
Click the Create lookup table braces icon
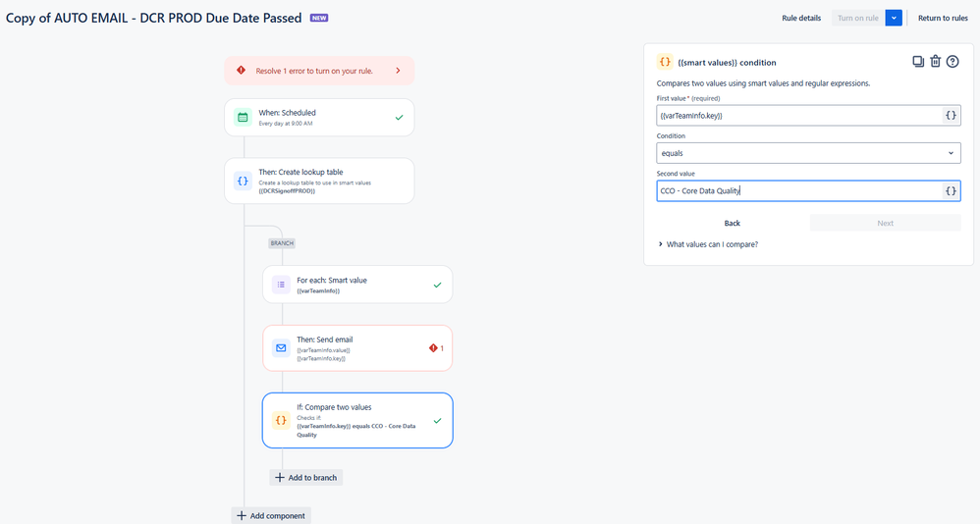coord(243,182)
